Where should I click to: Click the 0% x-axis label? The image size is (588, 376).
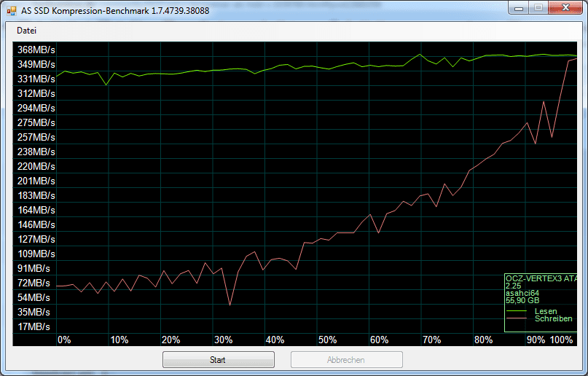[64, 340]
